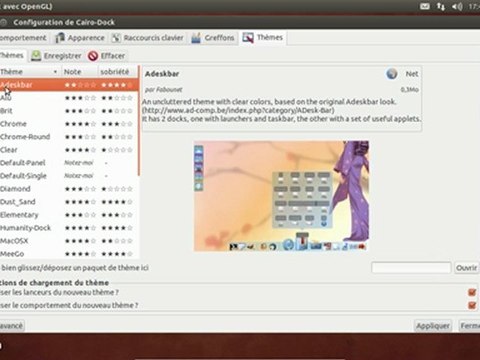Click the theme package path field
Image resolution: width=480 pixels, height=360 pixels.
[x=411, y=268]
